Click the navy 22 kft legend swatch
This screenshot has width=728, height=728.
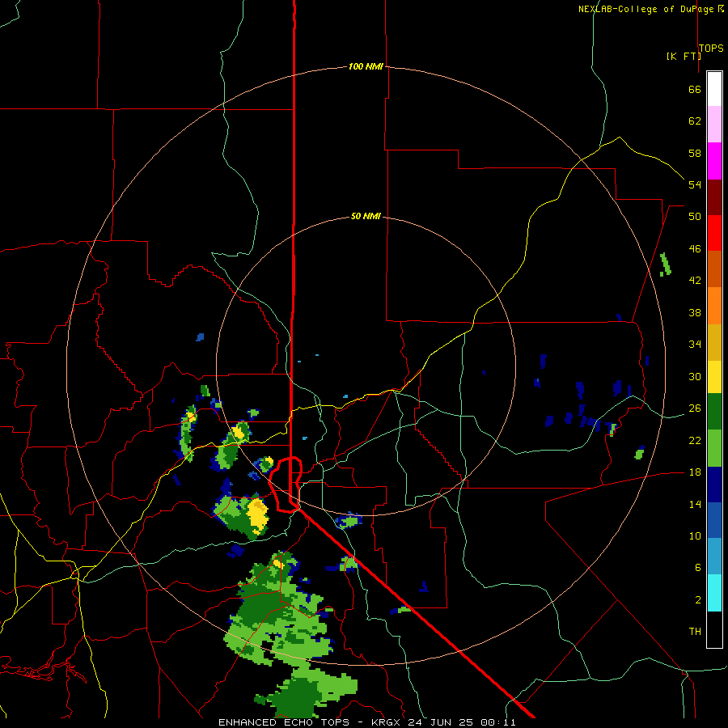714,485
